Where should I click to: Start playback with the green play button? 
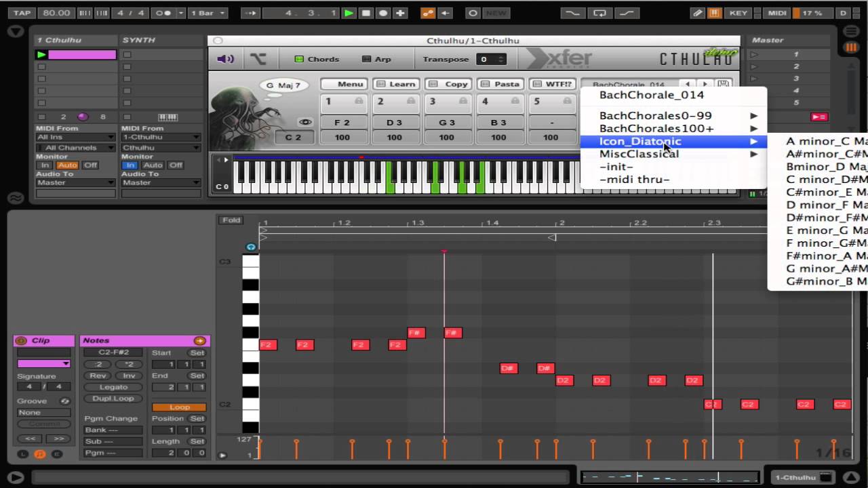[349, 13]
